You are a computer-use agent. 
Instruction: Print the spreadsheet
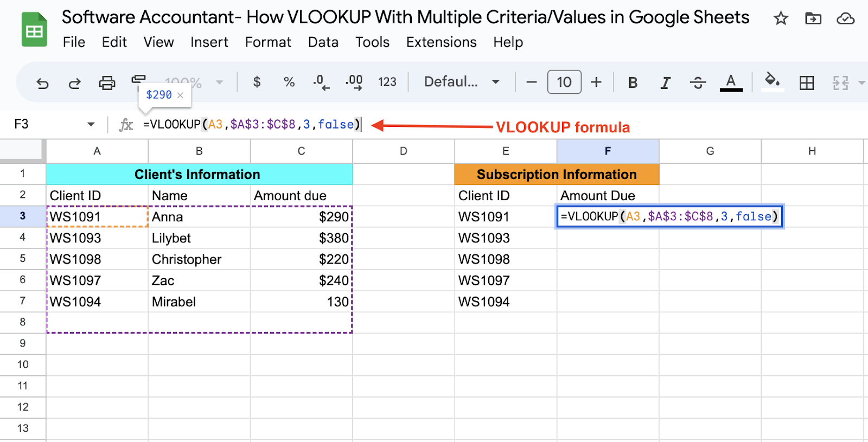point(107,82)
